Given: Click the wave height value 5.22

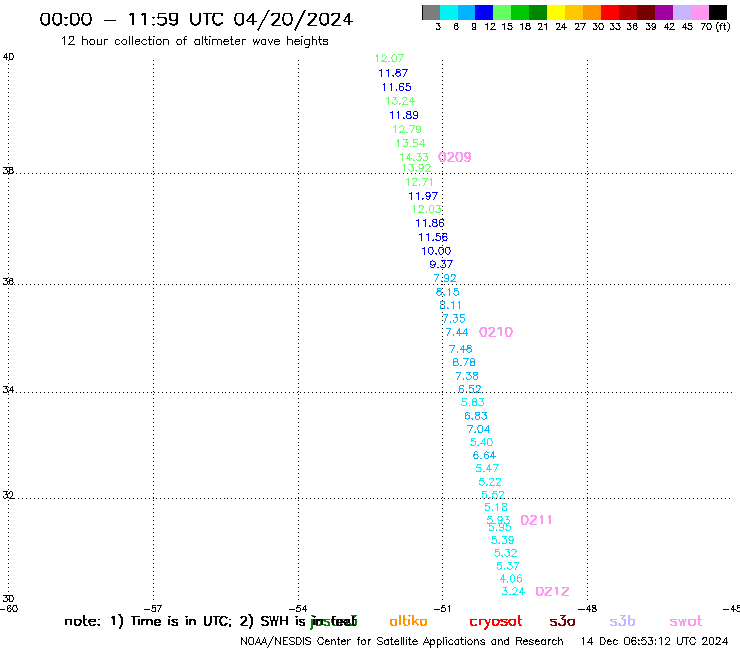Looking at the screenshot, I should tap(490, 482).
